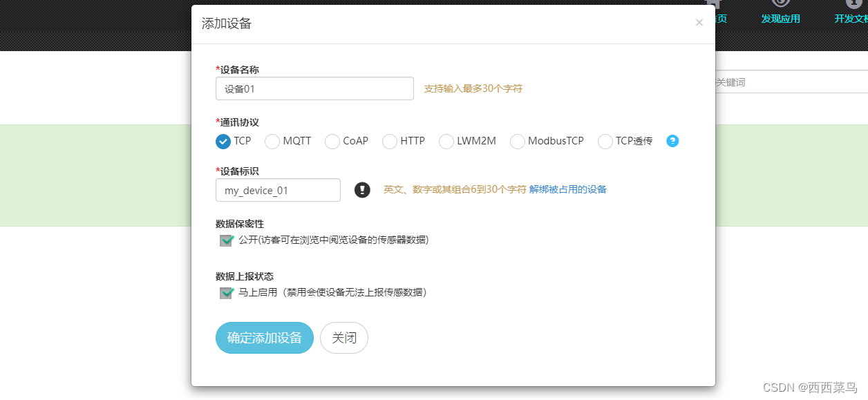
Task: Click the 确定添加设备 button
Action: point(265,338)
